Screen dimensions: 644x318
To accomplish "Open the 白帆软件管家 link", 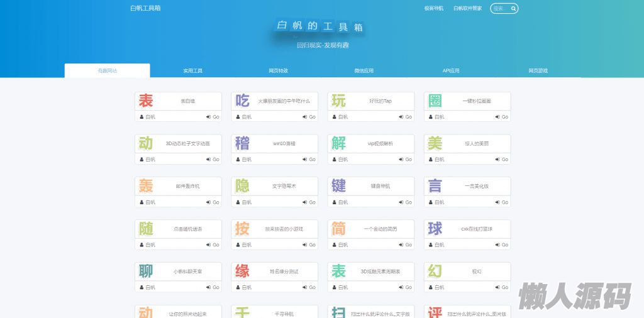I will (x=467, y=9).
